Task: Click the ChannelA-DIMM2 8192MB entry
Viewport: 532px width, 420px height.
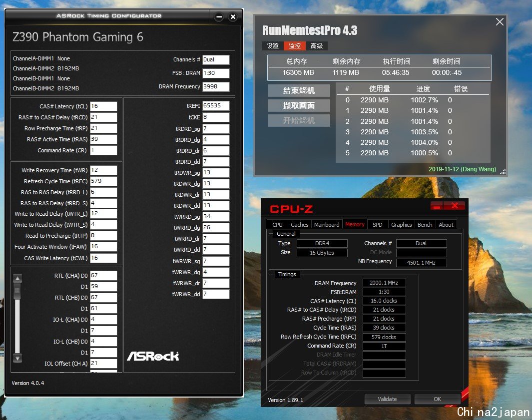Action: 46,68
